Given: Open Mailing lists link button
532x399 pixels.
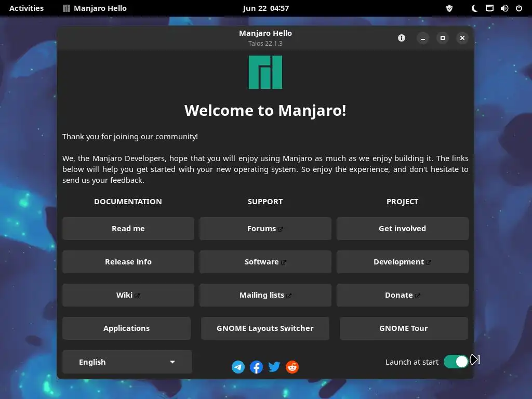Looking at the screenshot, I should click(x=265, y=295).
